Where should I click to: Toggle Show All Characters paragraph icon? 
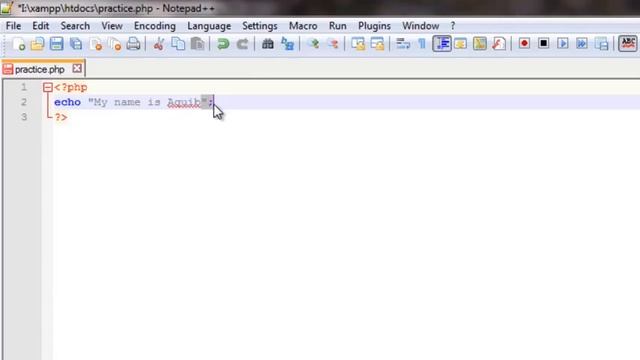422,44
